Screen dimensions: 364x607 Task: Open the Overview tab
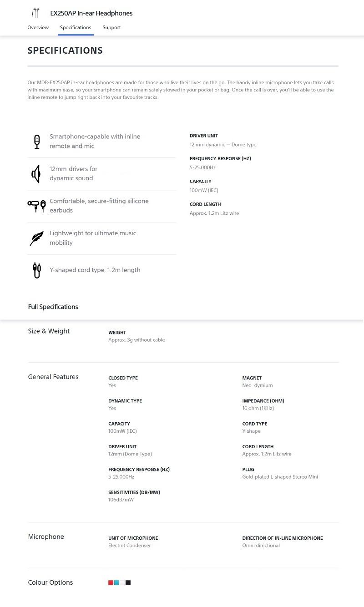pos(38,27)
